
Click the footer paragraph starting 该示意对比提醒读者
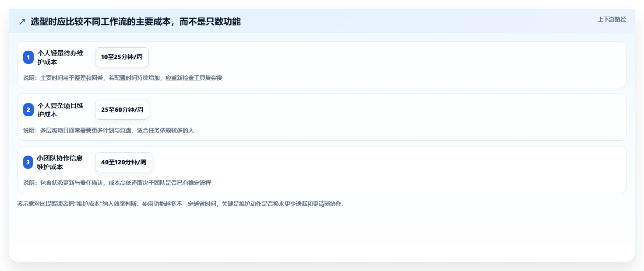(x=181, y=204)
